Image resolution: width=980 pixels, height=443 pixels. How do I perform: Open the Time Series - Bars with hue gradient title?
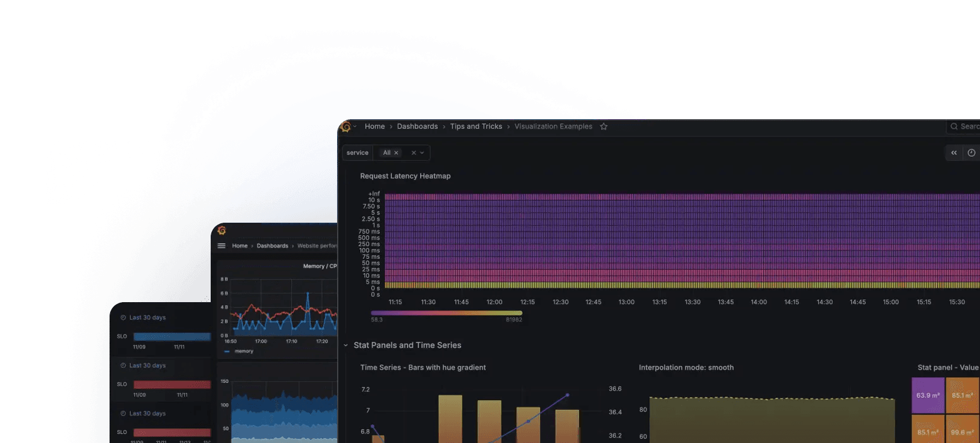[x=423, y=367]
